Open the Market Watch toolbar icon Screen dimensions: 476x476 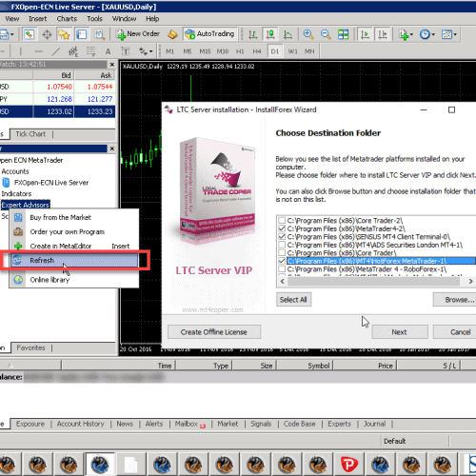[29, 34]
